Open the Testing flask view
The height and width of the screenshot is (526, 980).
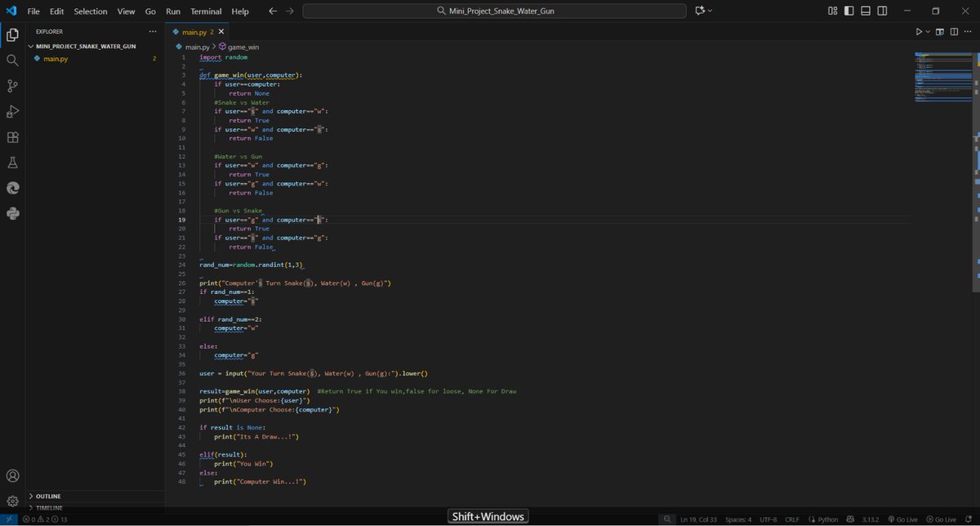click(x=12, y=163)
